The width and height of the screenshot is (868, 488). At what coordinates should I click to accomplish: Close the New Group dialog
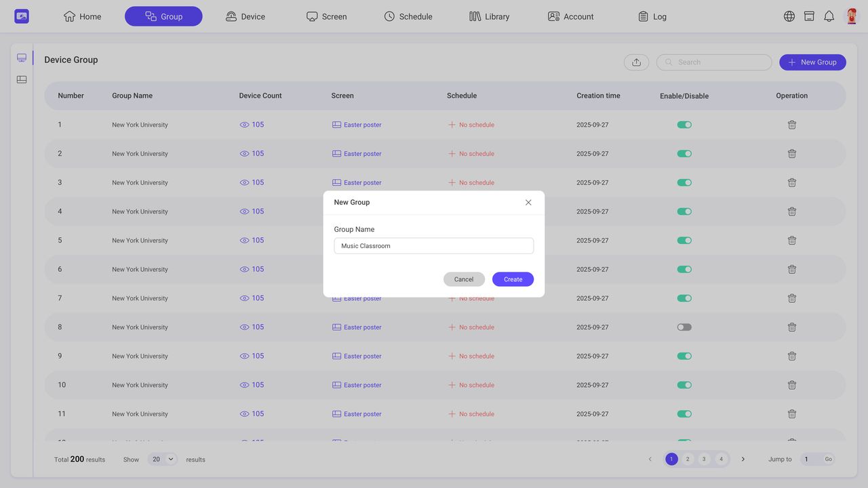point(528,203)
